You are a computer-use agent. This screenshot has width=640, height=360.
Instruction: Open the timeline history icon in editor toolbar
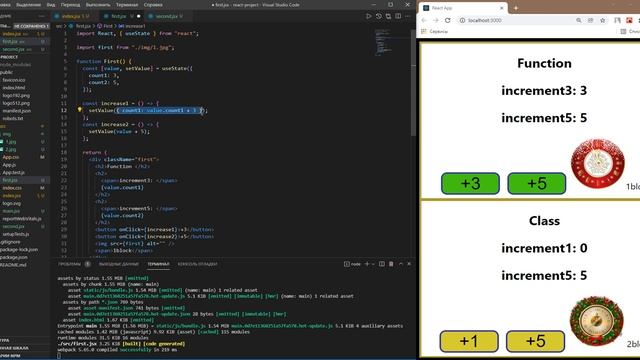point(379,16)
